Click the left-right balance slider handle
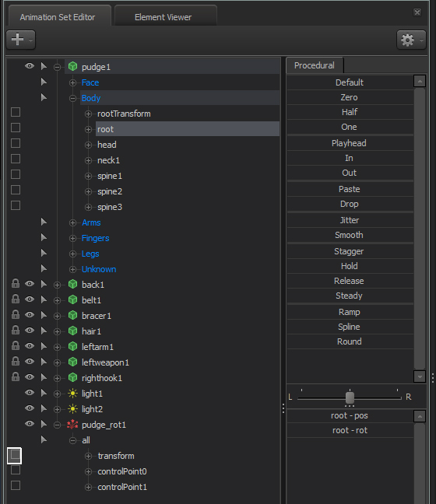Viewport: 436px width, 504px height. (350, 398)
